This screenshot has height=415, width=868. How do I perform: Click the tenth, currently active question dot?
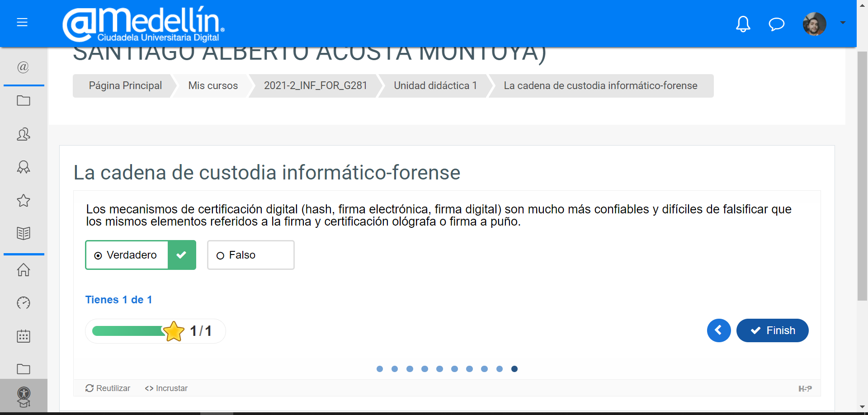(x=514, y=369)
